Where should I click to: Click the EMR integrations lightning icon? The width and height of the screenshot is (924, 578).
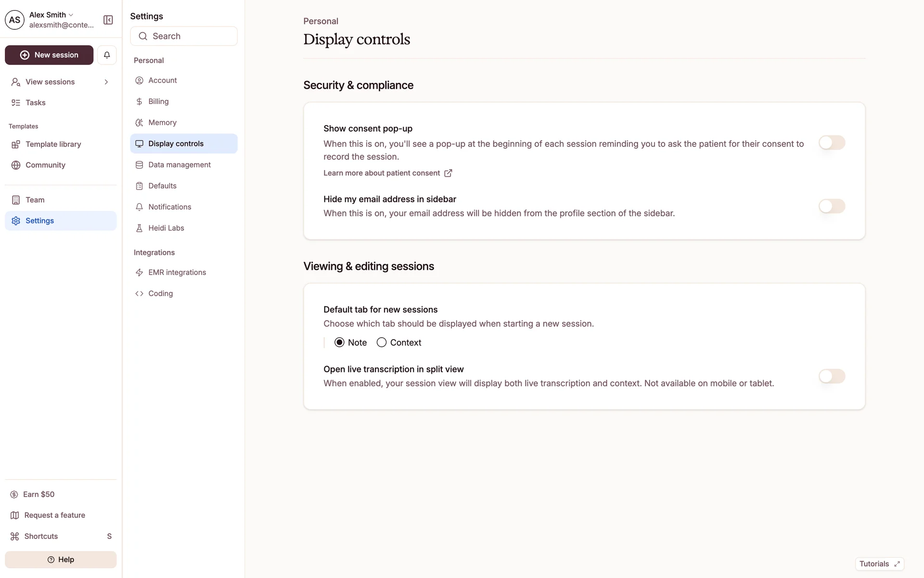tap(139, 272)
